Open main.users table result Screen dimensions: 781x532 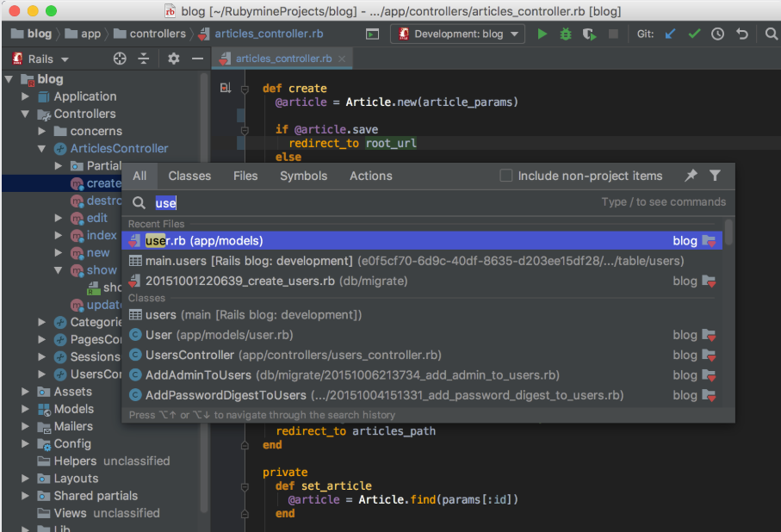(422, 261)
